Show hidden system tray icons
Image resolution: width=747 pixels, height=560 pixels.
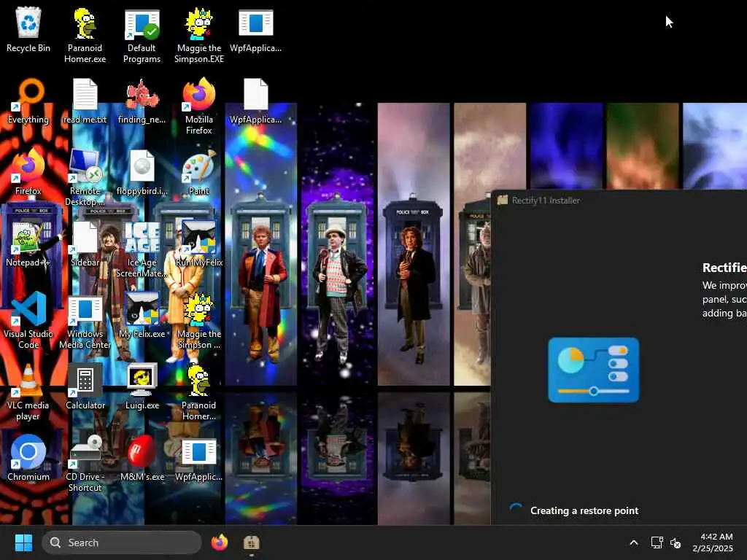(634, 542)
